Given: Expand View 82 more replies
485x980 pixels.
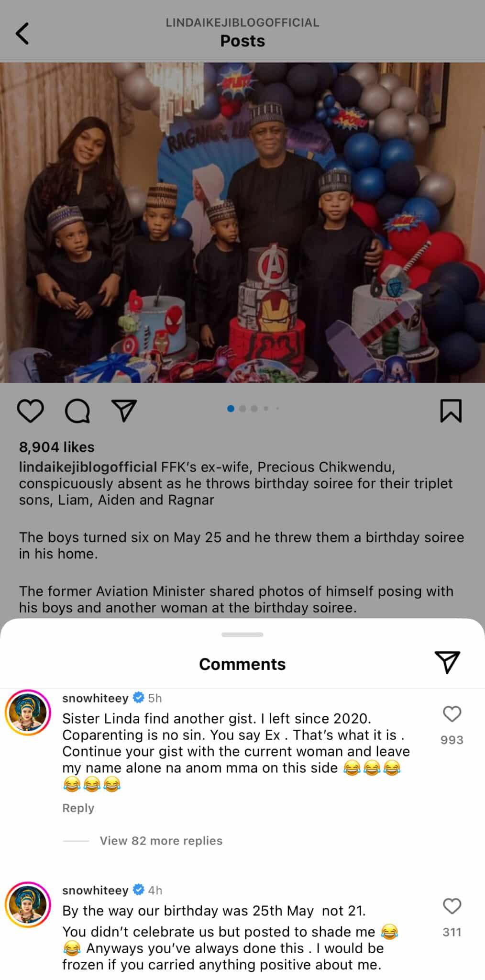Looking at the screenshot, I should click(x=161, y=841).
